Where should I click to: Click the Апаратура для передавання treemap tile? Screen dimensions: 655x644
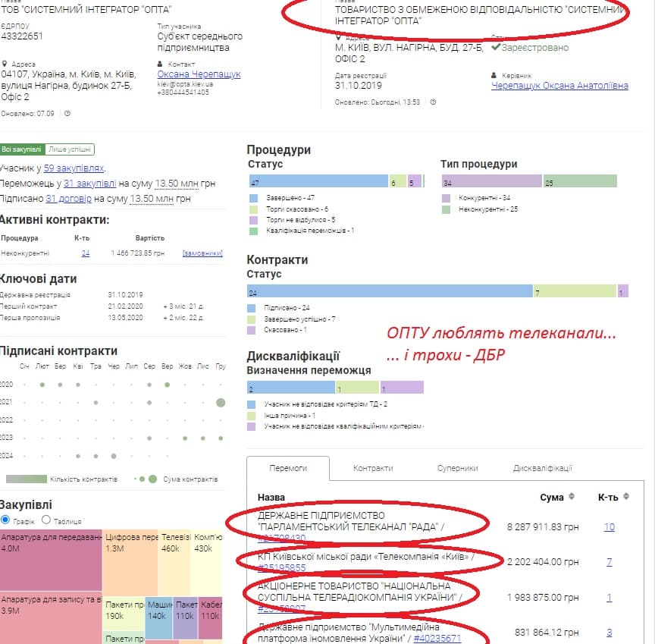[x=51, y=560]
